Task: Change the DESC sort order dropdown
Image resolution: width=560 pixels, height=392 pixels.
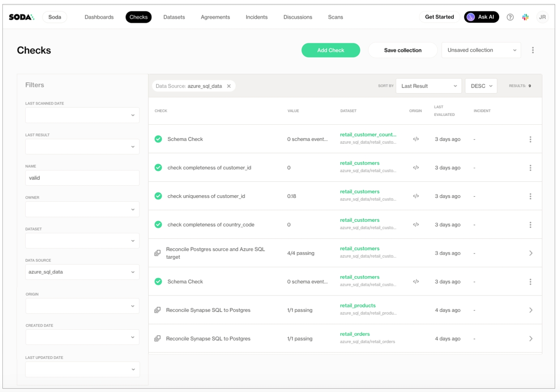Action: click(x=481, y=86)
